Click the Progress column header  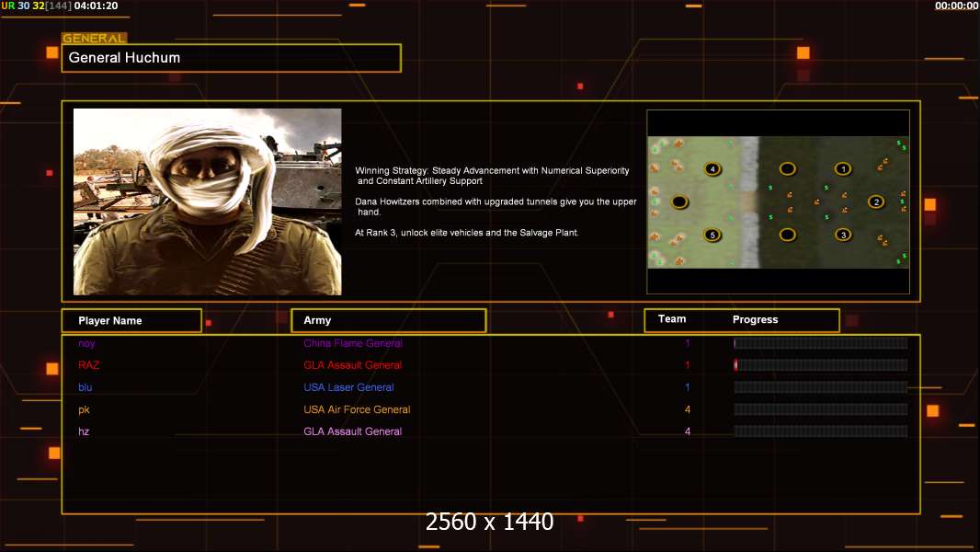tap(755, 319)
